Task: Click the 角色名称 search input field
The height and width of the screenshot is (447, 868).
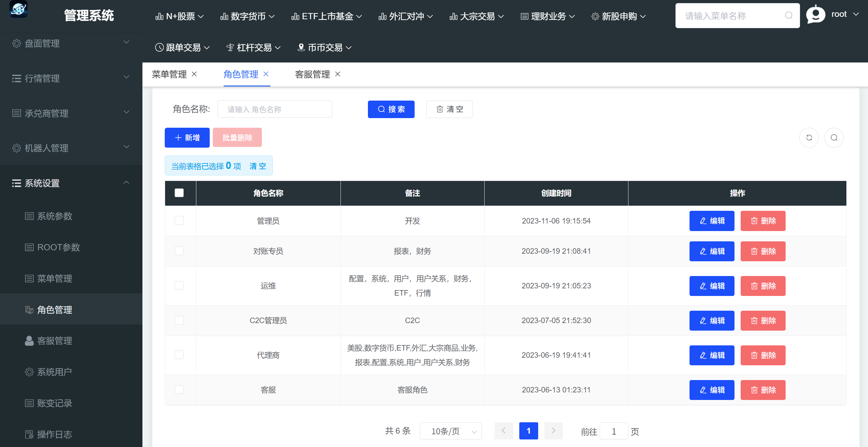Action: [x=275, y=109]
